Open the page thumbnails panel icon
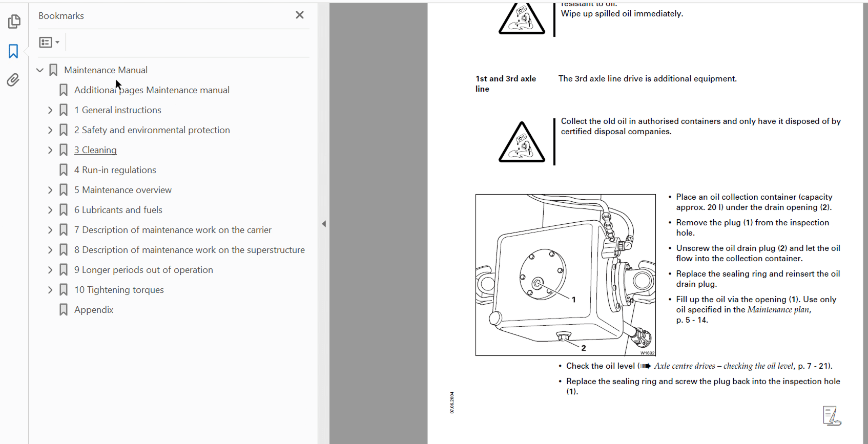This screenshot has height=444, width=868. 14,22
